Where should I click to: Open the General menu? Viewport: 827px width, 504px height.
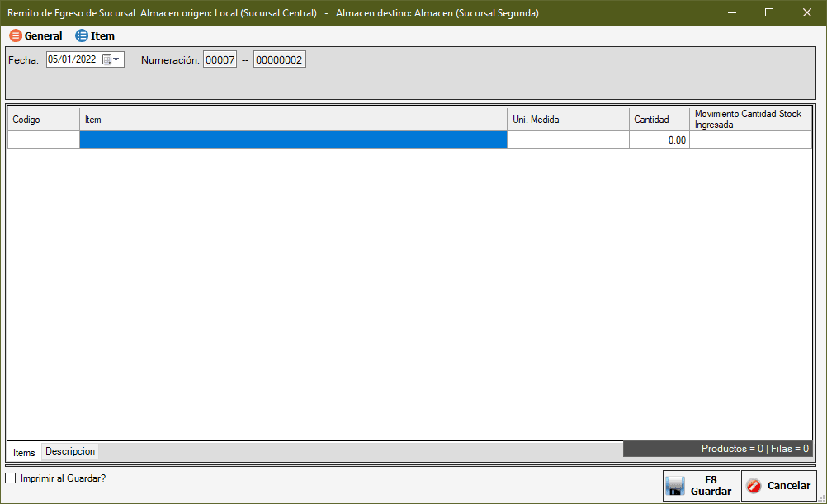coord(36,36)
